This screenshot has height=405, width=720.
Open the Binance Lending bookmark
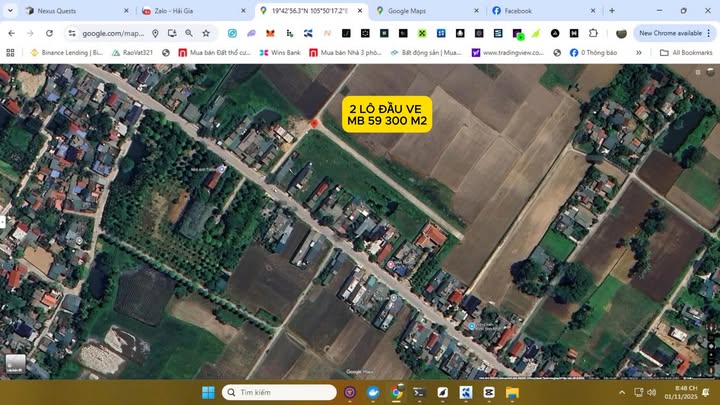pyautogui.click(x=67, y=53)
